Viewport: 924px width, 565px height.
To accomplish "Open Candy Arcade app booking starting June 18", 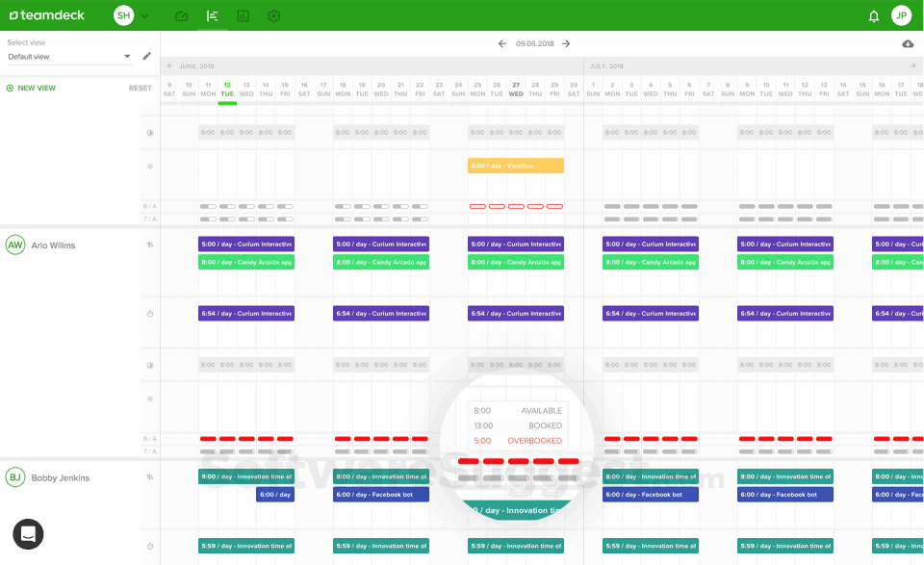I will click(x=381, y=262).
